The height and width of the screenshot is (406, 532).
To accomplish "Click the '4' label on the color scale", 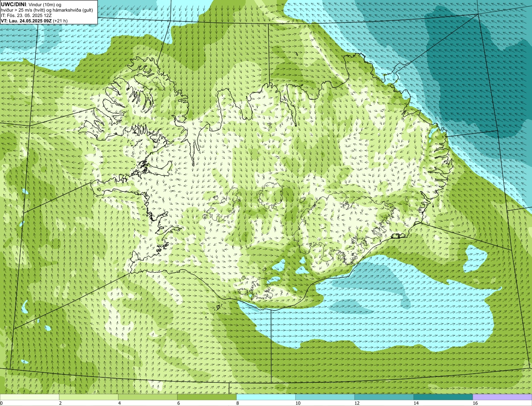I will coord(119,403).
